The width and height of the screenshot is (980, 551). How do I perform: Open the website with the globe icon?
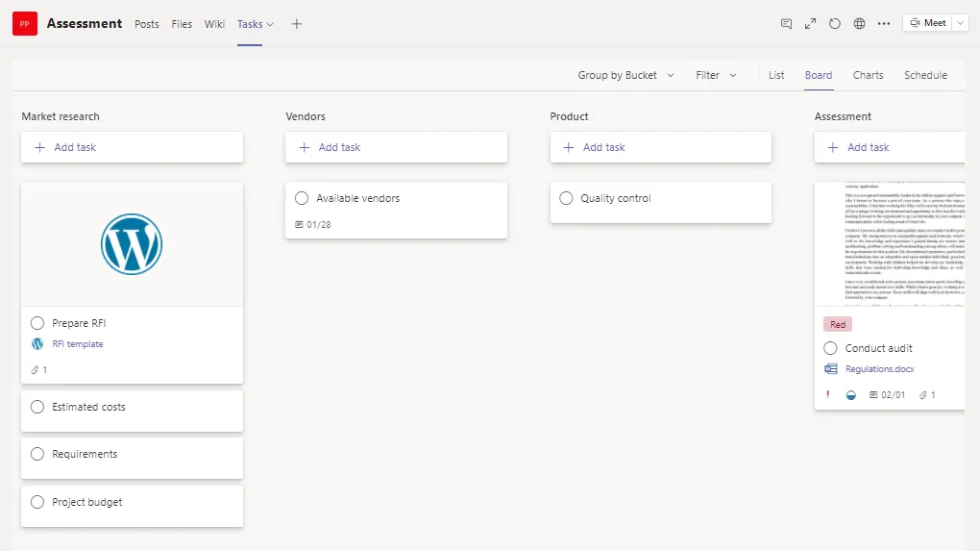(859, 24)
